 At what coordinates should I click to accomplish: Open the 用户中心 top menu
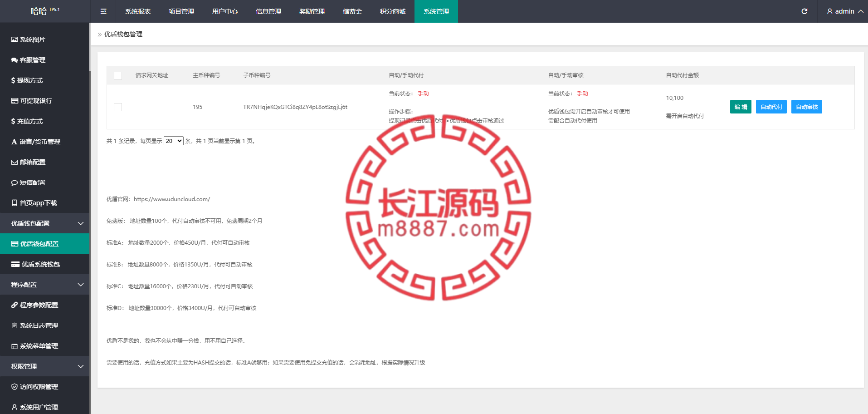(225, 11)
